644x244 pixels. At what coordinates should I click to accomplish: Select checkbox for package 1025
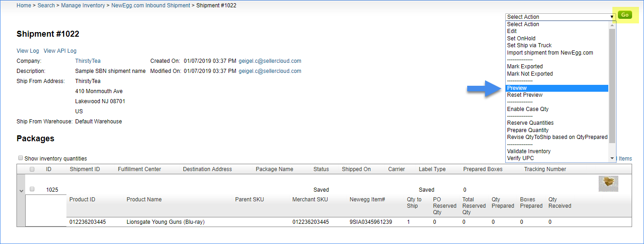pos(32,189)
